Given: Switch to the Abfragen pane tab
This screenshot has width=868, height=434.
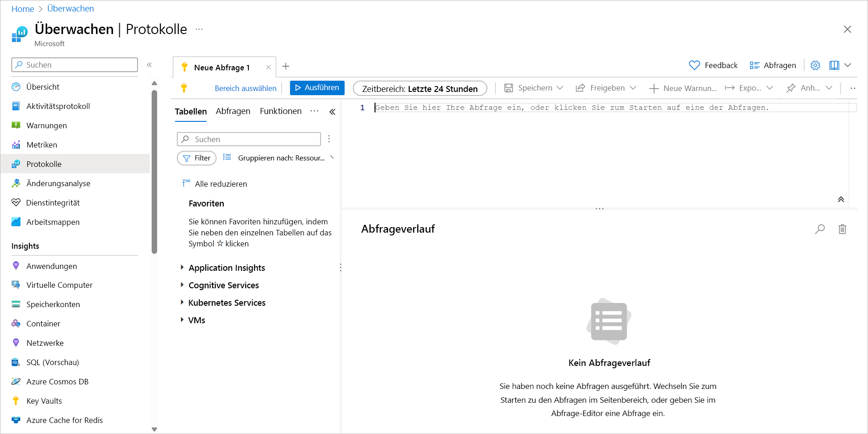Looking at the screenshot, I should click(233, 111).
